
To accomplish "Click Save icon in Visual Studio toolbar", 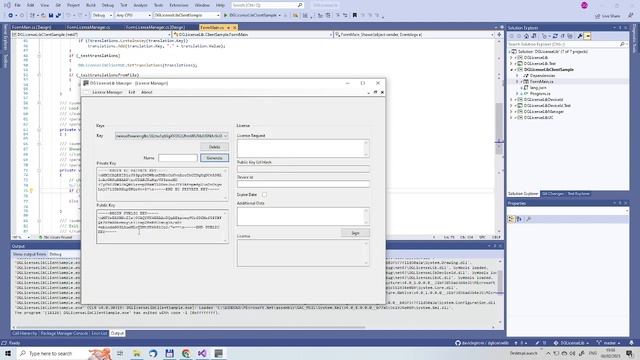I will pyautogui.click(x=51, y=15).
